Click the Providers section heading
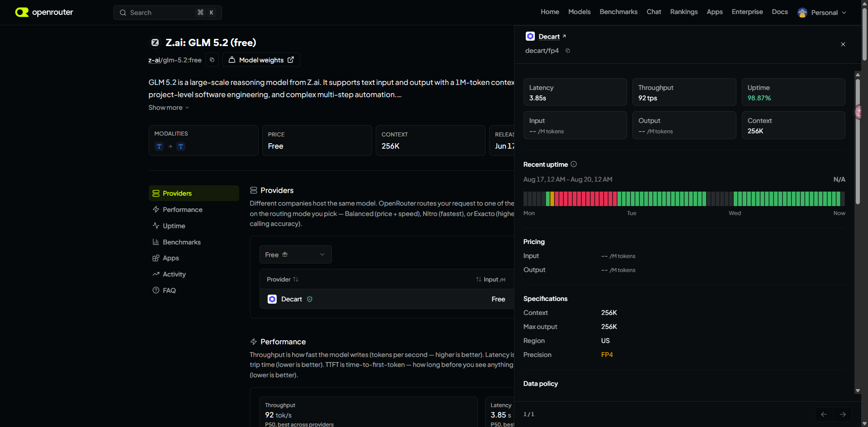Viewport: 868px width, 427px height. pyautogui.click(x=277, y=190)
